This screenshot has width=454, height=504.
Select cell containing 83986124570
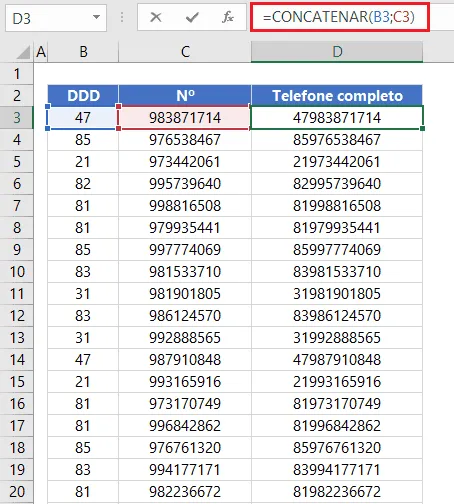coord(337,316)
